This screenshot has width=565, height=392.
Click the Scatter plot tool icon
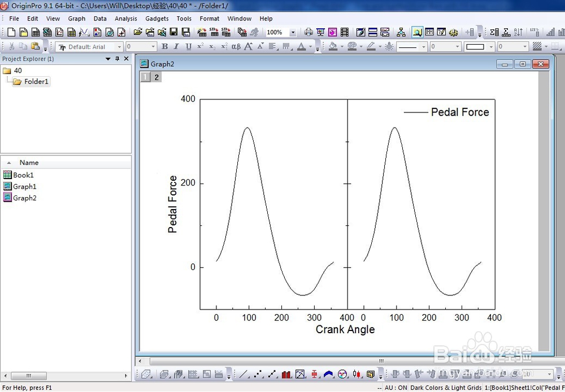[x=258, y=374]
